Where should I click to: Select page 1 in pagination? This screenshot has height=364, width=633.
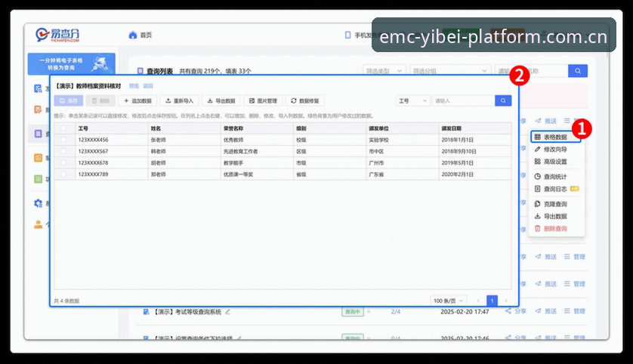pos(492,301)
